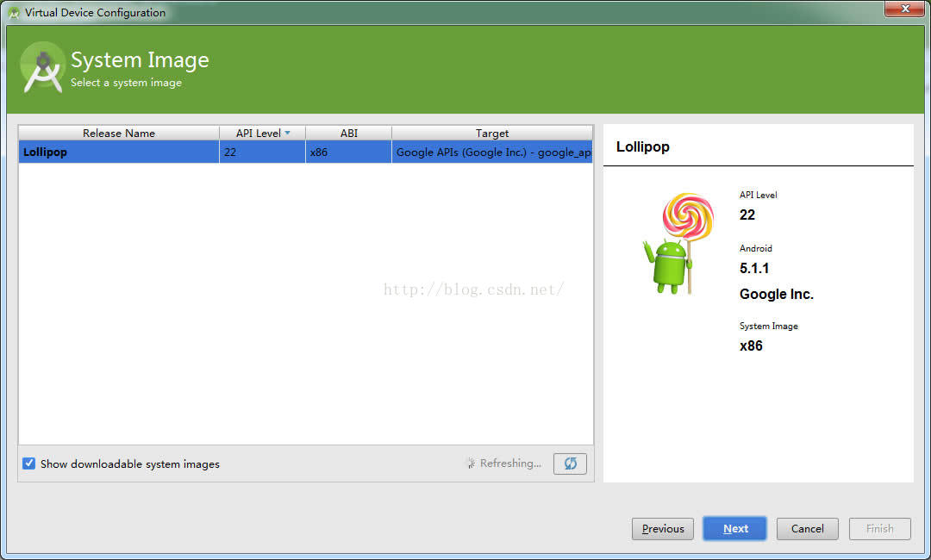Click the Release Name column header
The height and width of the screenshot is (560, 931).
click(x=119, y=133)
